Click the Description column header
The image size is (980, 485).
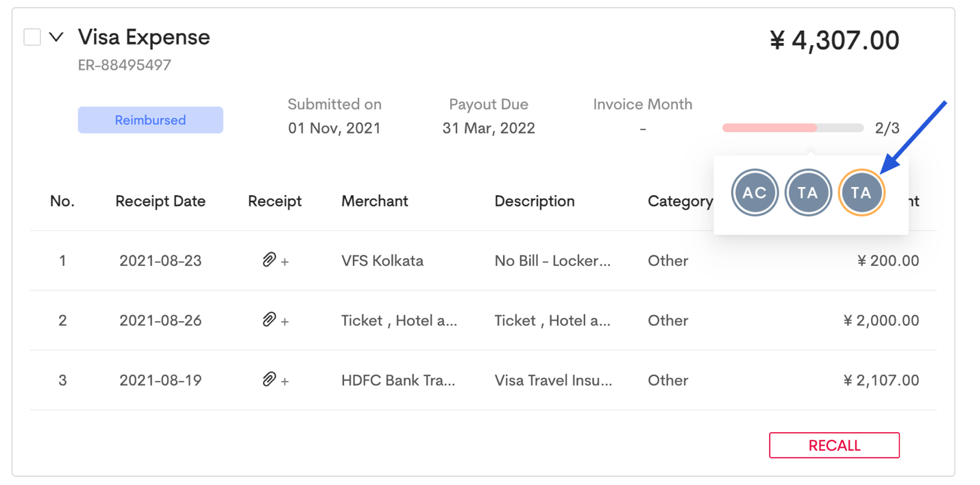click(x=535, y=201)
